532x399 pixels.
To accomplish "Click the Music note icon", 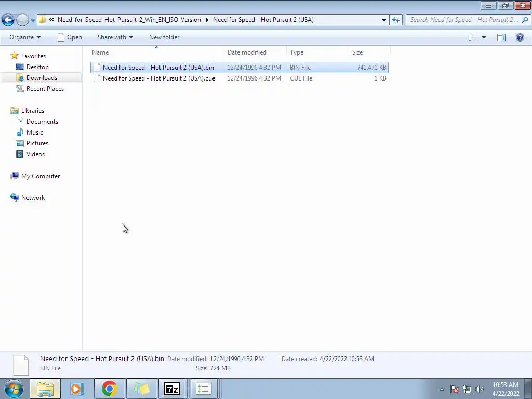I will coord(20,132).
